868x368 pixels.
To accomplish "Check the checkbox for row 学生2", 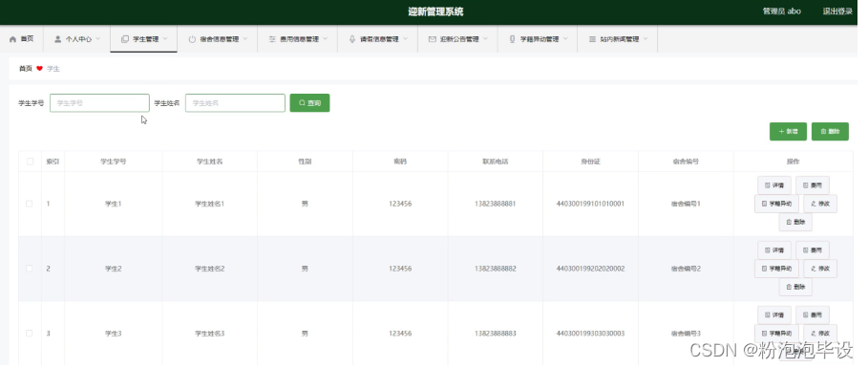I will pyautogui.click(x=30, y=269).
